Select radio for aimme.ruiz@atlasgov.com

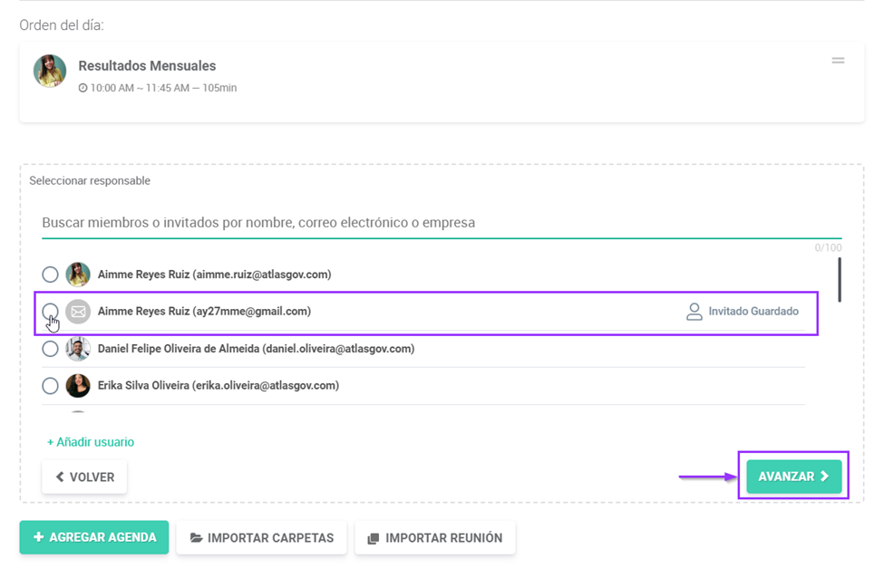51,275
